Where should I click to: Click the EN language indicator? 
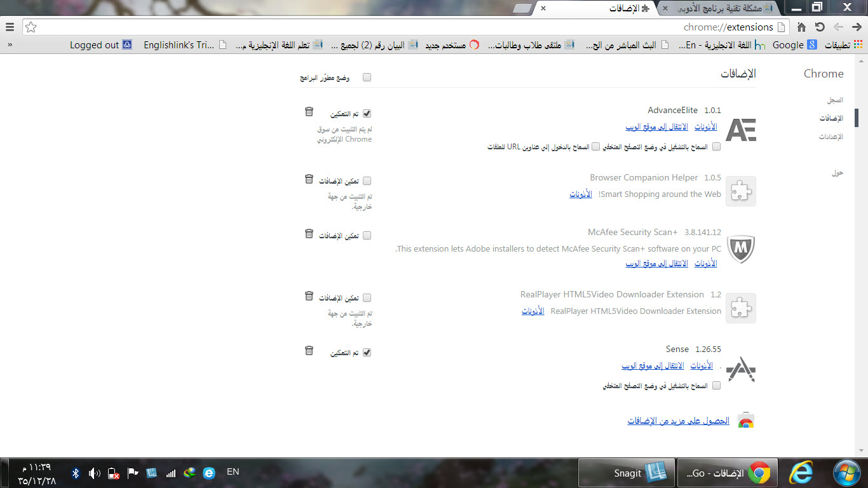click(x=233, y=471)
